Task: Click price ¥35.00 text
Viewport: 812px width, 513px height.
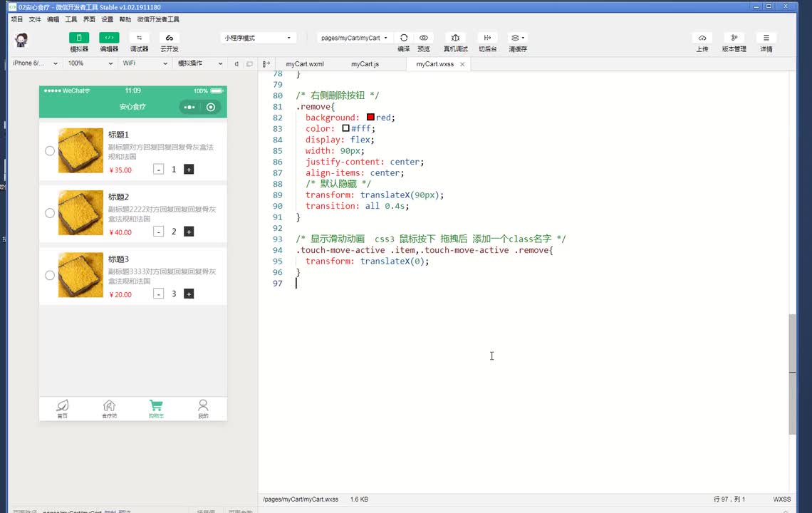Action: point(120,170)
